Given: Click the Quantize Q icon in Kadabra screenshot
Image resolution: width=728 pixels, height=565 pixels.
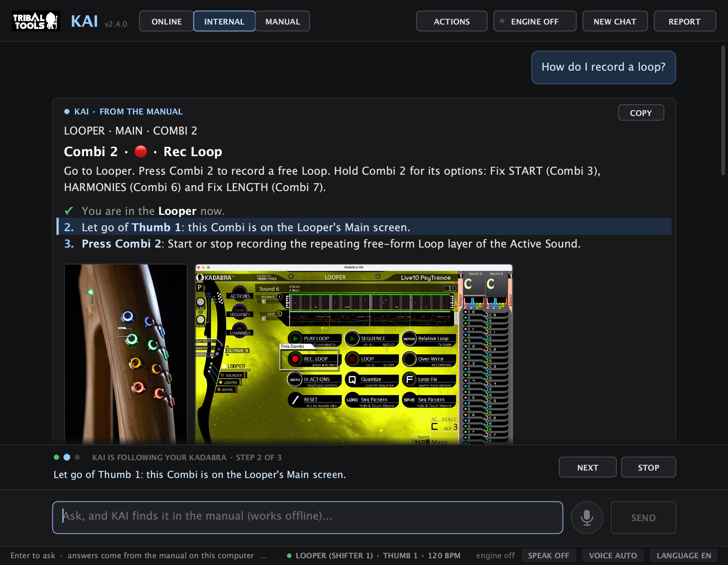Looking at the screenshot, I should click(x=352, y=380).
